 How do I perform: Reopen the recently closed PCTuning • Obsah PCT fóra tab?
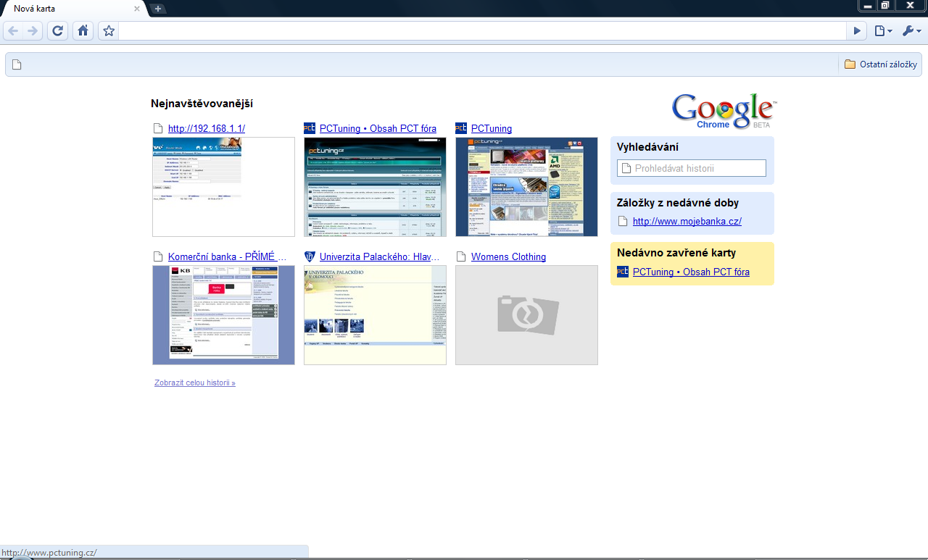691,272
